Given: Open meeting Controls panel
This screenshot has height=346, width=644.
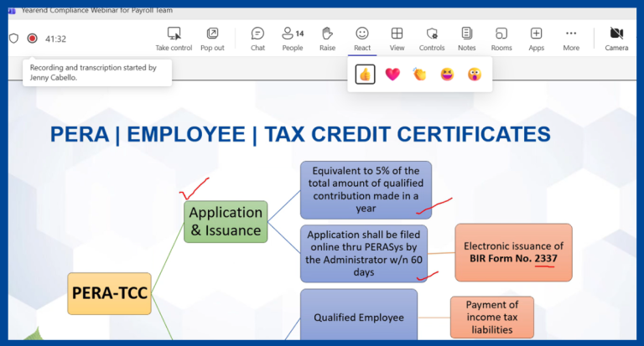Looking at the screenshot, I should (432, 38).
